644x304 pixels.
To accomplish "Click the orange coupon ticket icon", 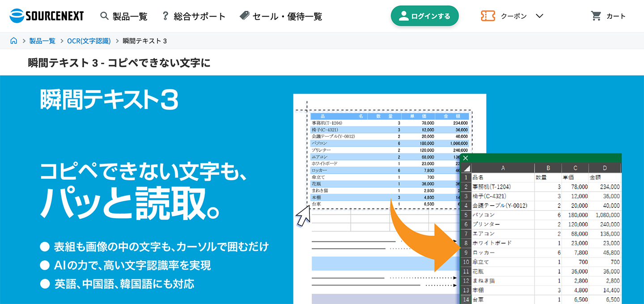I will click(x=487, y=16).
